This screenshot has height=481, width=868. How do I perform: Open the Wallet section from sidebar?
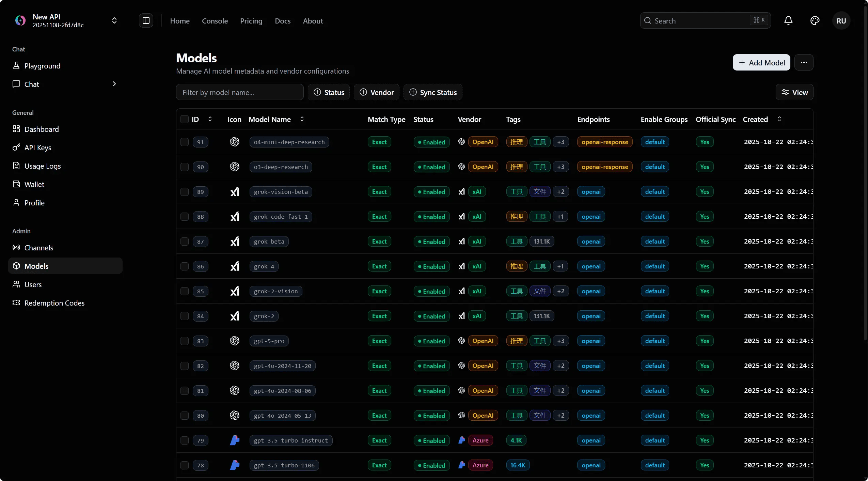pyautogui.click(x=34, y=184)
